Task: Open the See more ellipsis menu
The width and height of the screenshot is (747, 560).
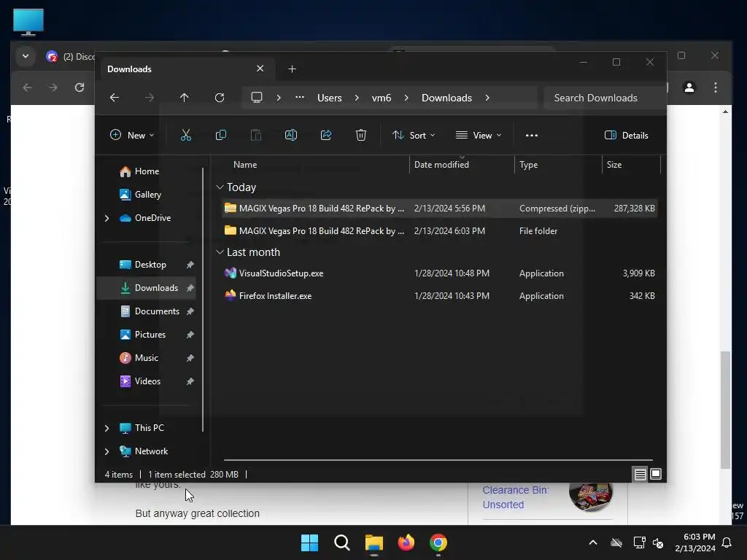Action: 532,135
